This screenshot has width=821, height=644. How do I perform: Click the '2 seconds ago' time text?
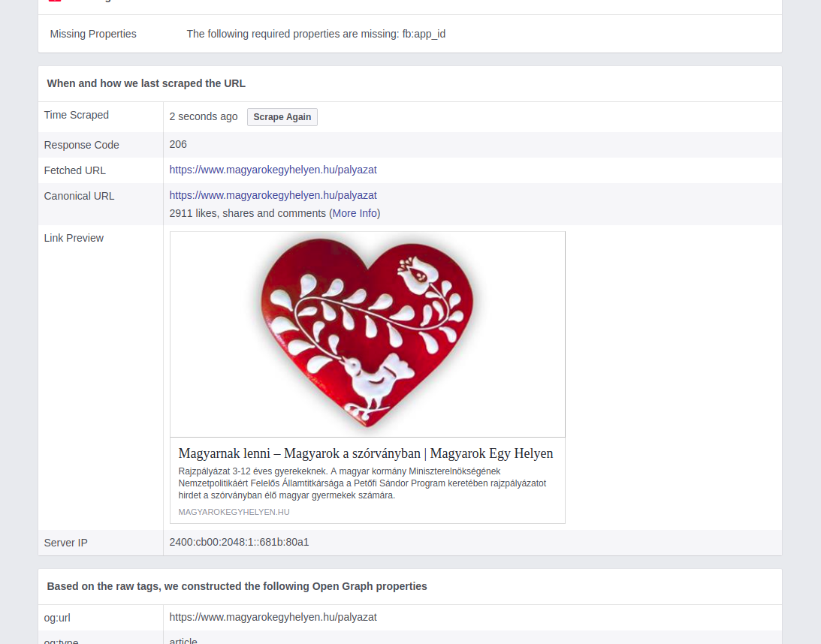click(x=203, y=116)
